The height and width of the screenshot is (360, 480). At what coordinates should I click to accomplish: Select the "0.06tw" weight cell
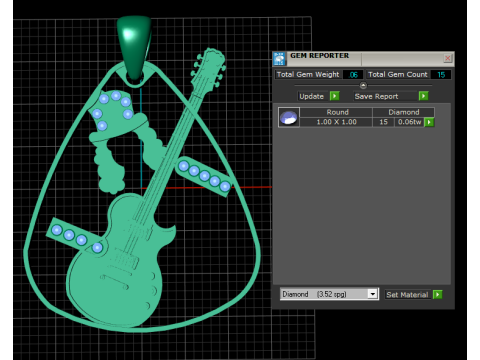click(x=409, y=122)
